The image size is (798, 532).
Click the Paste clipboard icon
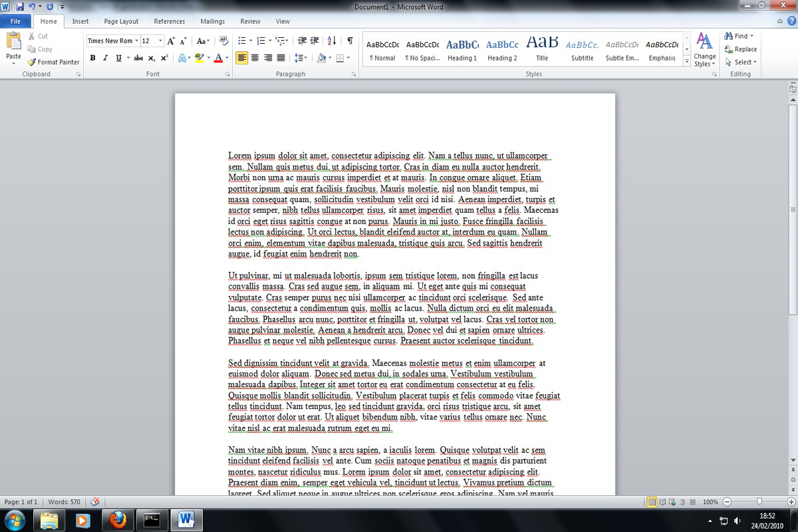tap(13, 42)
